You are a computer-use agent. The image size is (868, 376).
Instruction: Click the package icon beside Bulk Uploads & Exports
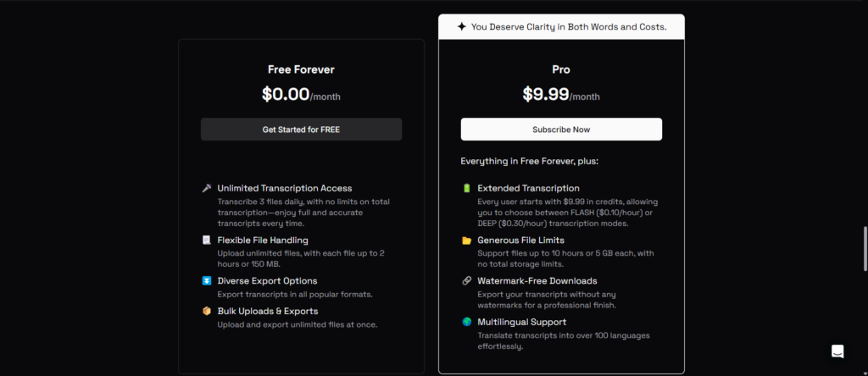[x=207, y=311]
